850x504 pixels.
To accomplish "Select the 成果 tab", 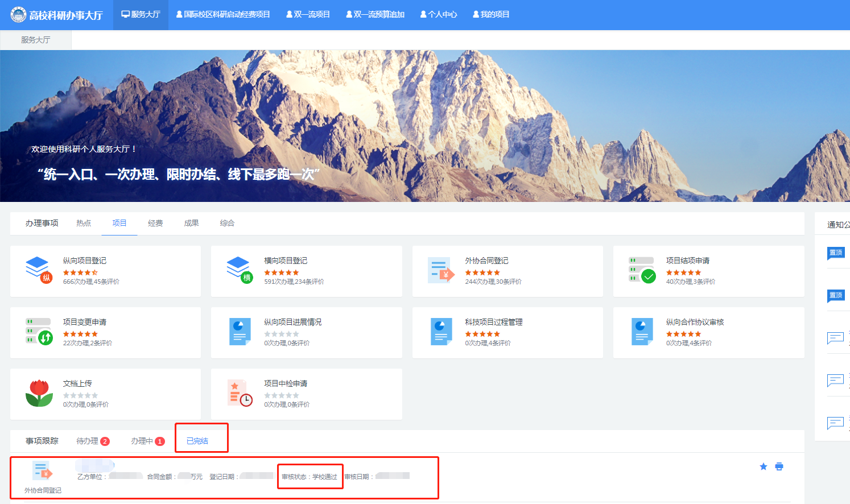I will [x=191, y=223].
